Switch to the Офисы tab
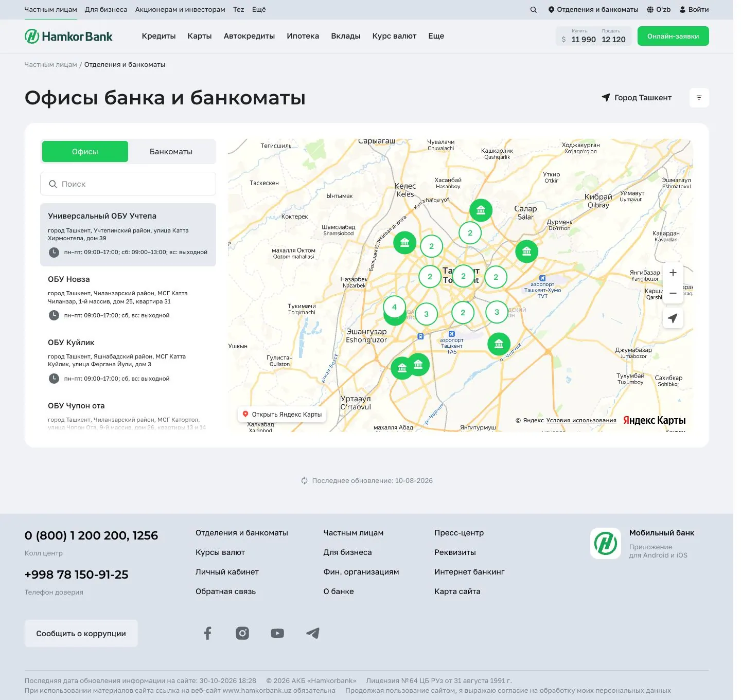Screen dimensions: 741x700 point(85,152)
